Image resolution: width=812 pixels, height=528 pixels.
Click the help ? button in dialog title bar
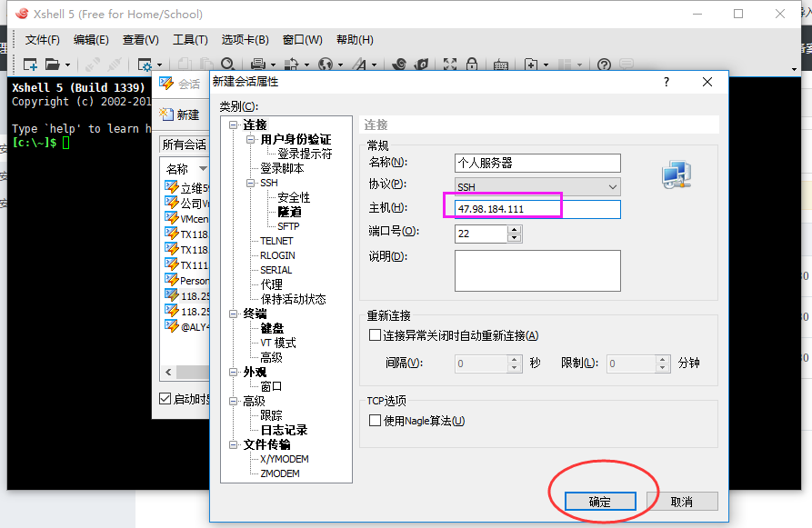pyautogui.click(x=667, y=82)
